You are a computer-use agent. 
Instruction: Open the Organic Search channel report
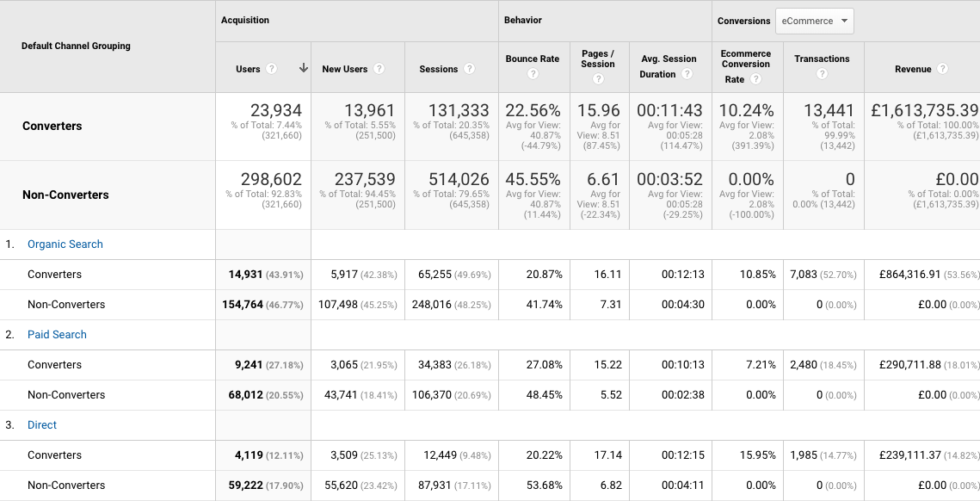(65, 244)
